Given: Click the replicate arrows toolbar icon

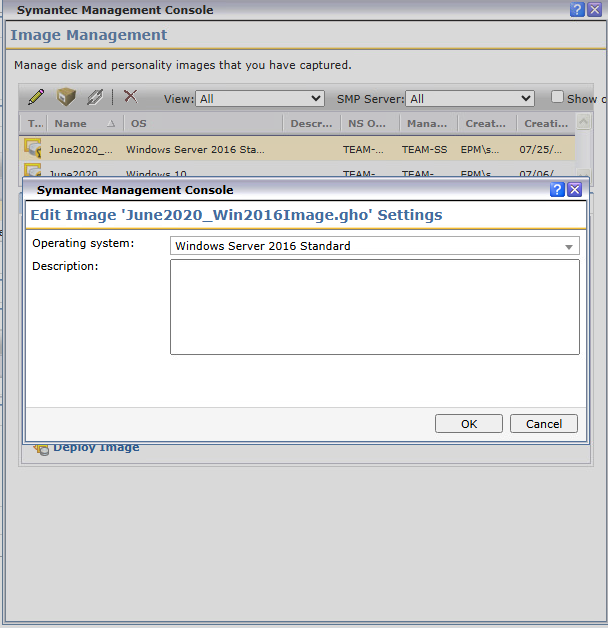Looking at the screenshot, I should 95,97.
